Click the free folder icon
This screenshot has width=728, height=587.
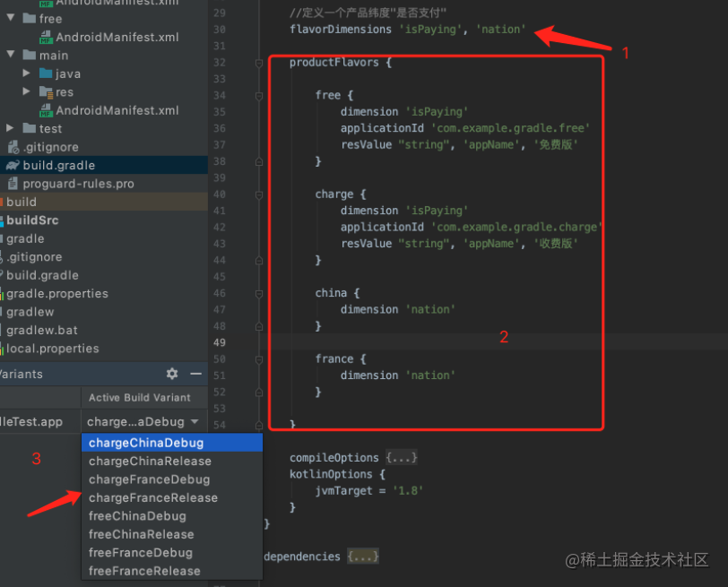30,18
